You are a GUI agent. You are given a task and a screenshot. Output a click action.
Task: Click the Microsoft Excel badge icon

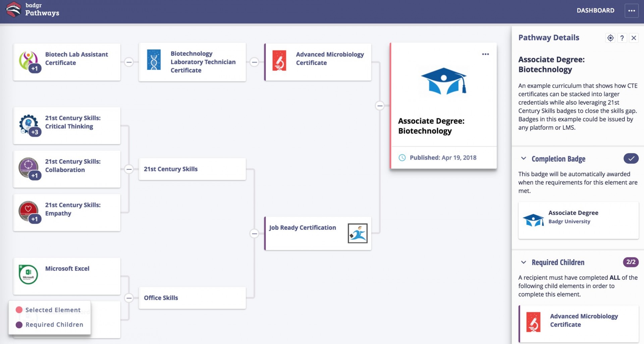pos(28,274)
